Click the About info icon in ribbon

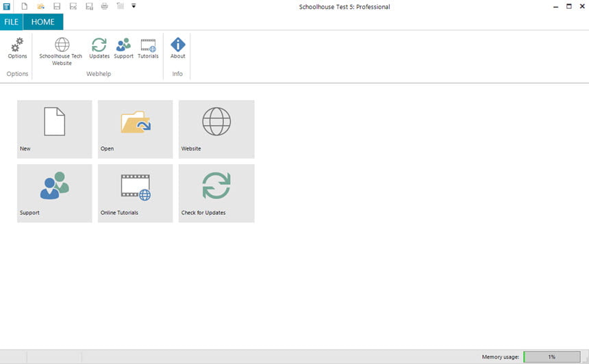point(177,49)
